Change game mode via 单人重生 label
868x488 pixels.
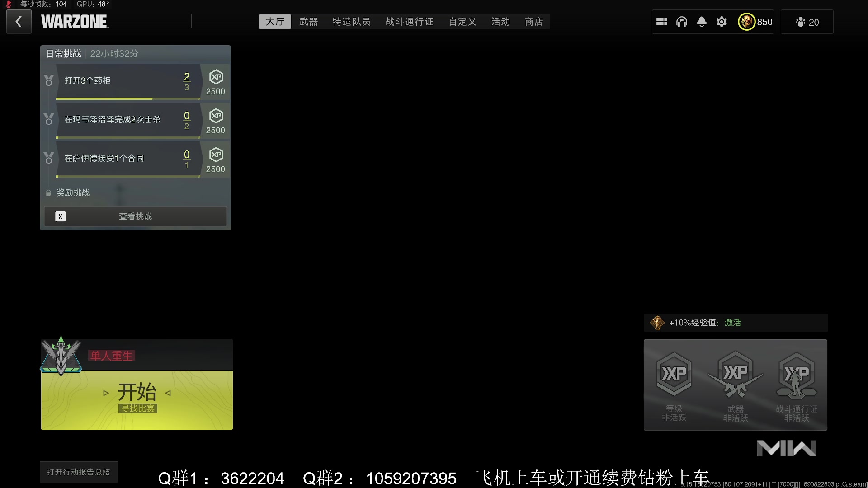point(112,356)
